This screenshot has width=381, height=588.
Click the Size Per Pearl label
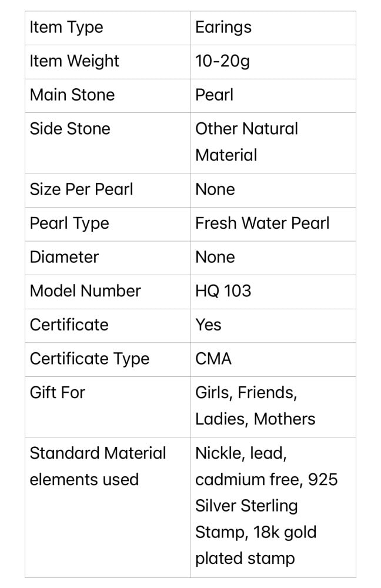coord(82,189)
